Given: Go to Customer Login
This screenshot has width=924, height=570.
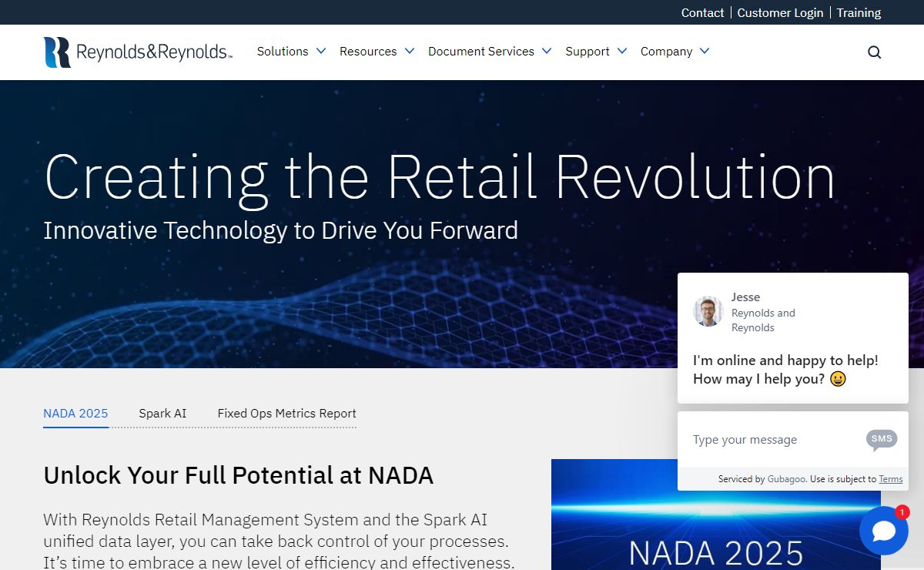Looking at the screenshot, I should 780,12.
